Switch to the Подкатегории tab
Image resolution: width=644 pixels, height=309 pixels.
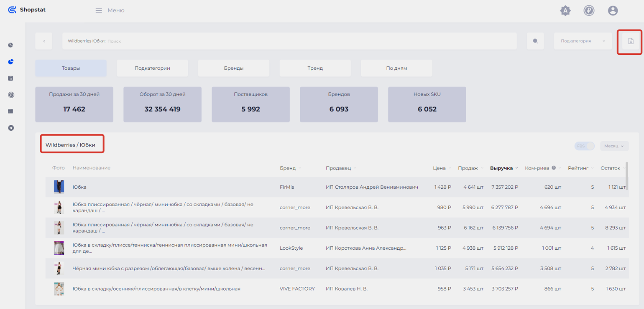pos(152,68)
